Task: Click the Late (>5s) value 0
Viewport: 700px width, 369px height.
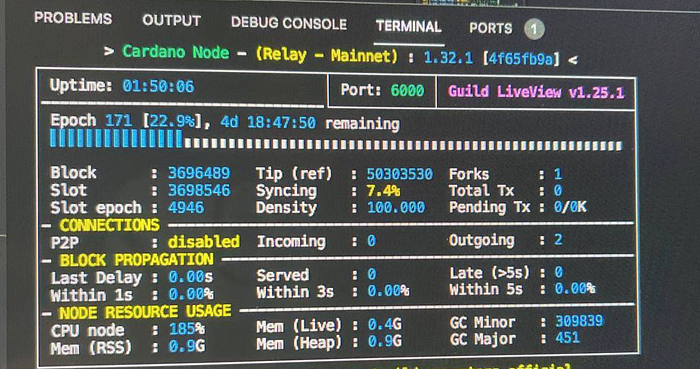Action: [559, 272]
